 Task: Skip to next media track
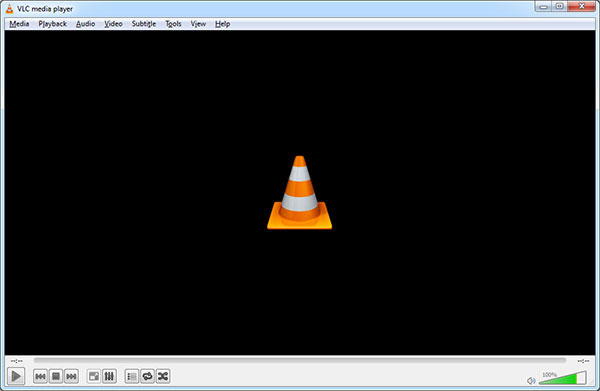[x=71, y=376]
